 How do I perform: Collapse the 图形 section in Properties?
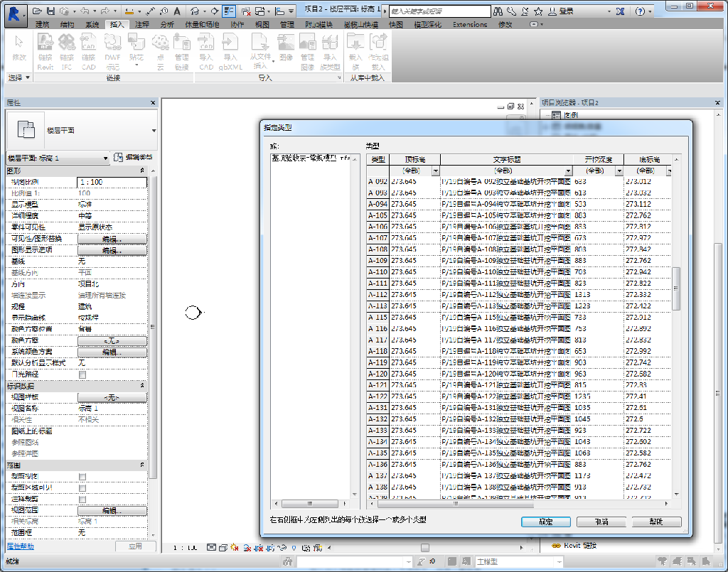pyautogui.click(x=142, y=171)
